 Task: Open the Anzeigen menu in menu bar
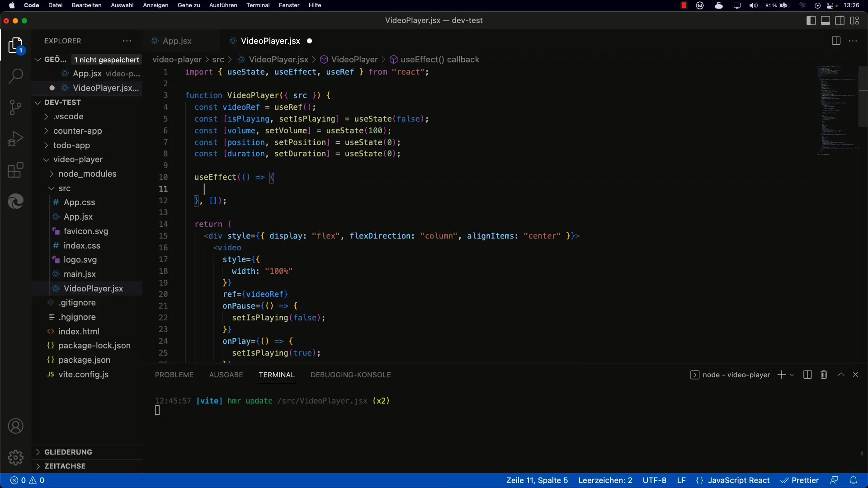click(x=156, y=5)
